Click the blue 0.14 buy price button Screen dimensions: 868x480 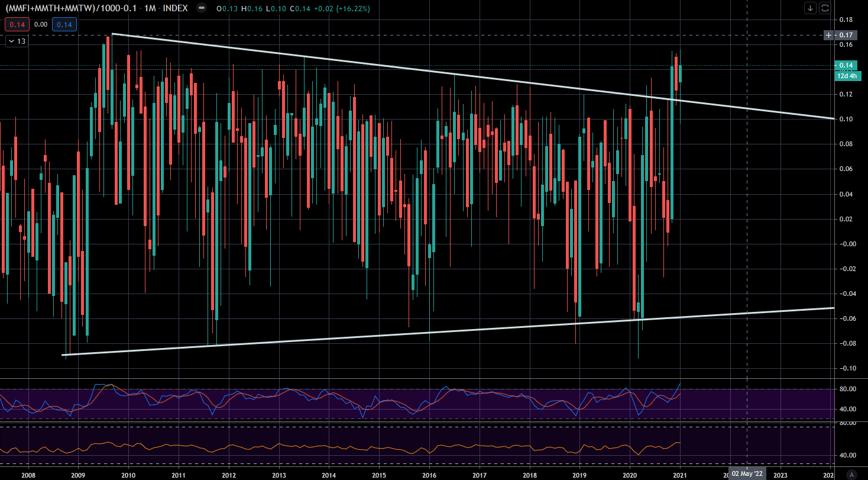(64, 25)
